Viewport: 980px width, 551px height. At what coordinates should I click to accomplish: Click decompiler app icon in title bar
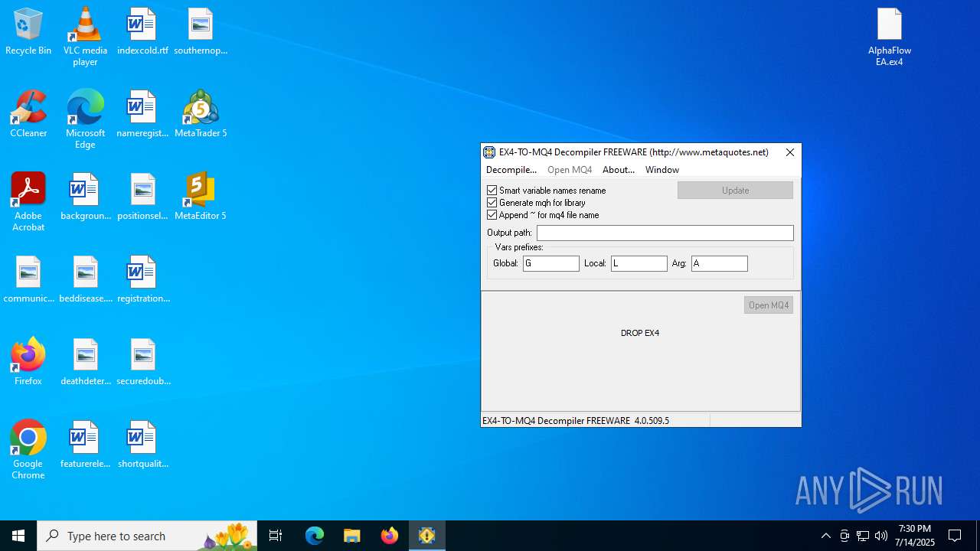pyautogui.click(x=489, y=152)
